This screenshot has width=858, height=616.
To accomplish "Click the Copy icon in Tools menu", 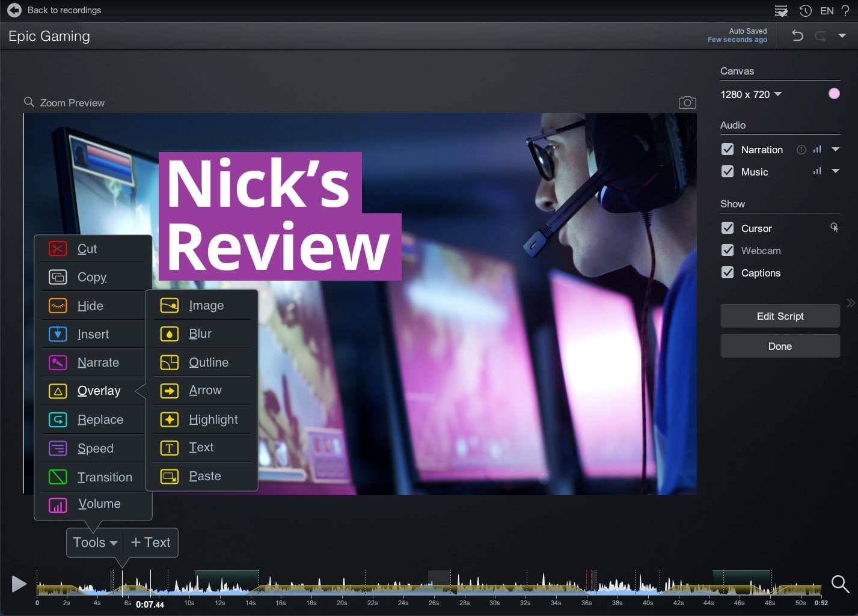I will pyautogui.click(x=58, y=277).
